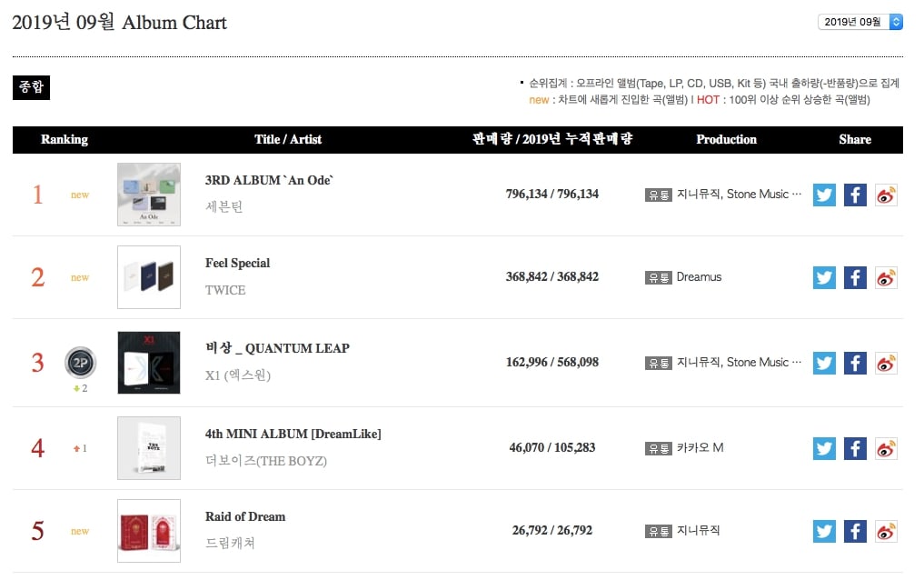Click the An Ode album cover thumbnail

(x=149, y=195)
